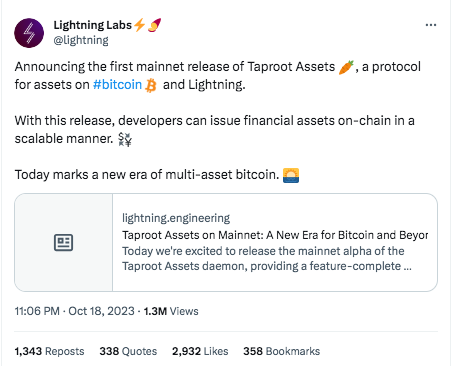Open the 11:06 PM Oct 18, 2023 timestamp

75,311
